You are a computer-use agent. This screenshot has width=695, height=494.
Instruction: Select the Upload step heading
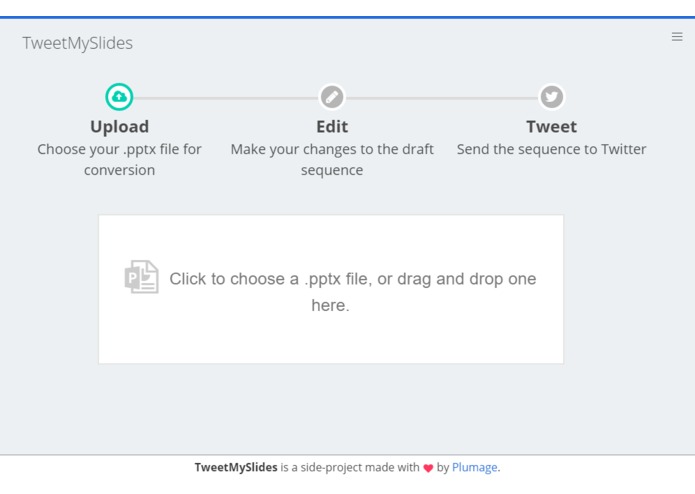pos(120,127)
